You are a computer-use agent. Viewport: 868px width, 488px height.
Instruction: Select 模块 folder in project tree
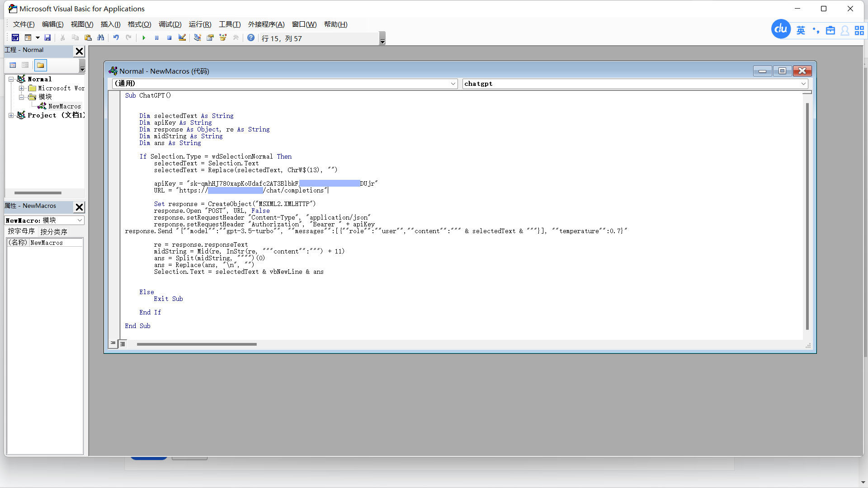[45, 97]
